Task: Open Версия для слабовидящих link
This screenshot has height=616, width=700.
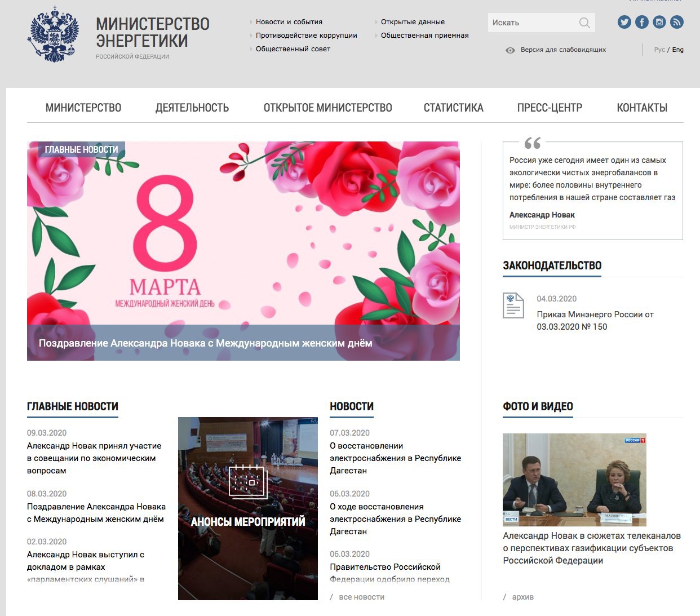Action: 563,50
